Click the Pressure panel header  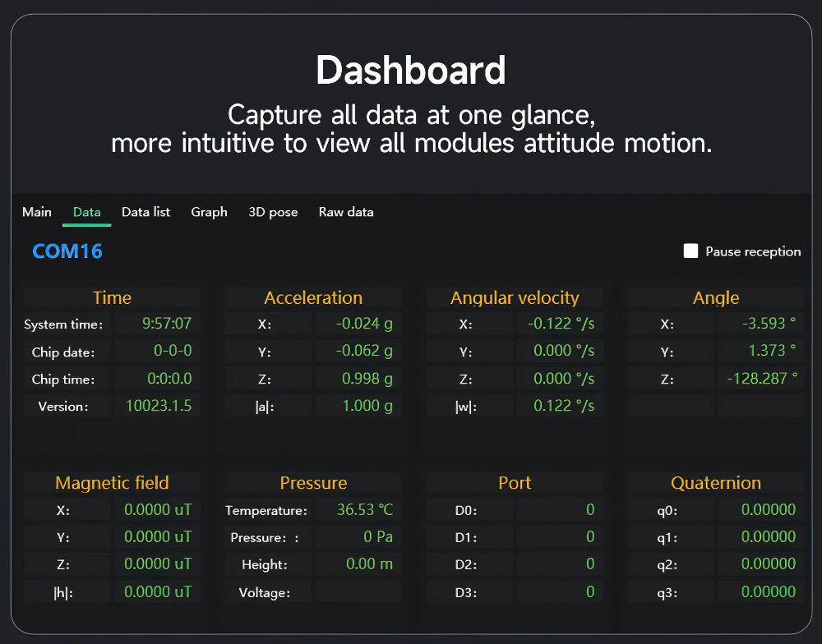(313, 483)
